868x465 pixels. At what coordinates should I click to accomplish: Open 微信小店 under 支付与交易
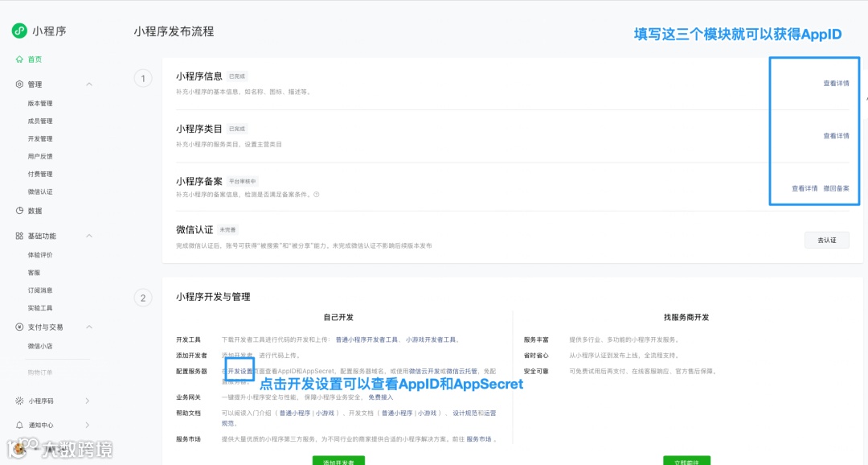click(x=40, y=347)
